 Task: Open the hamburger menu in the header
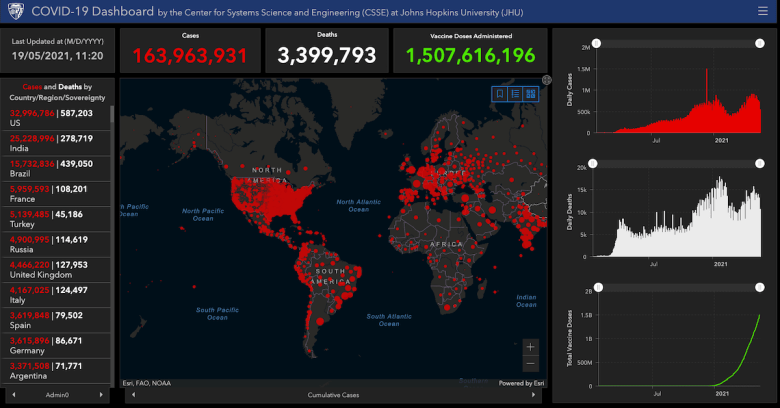pyautogui.click(x=763, y=11)
